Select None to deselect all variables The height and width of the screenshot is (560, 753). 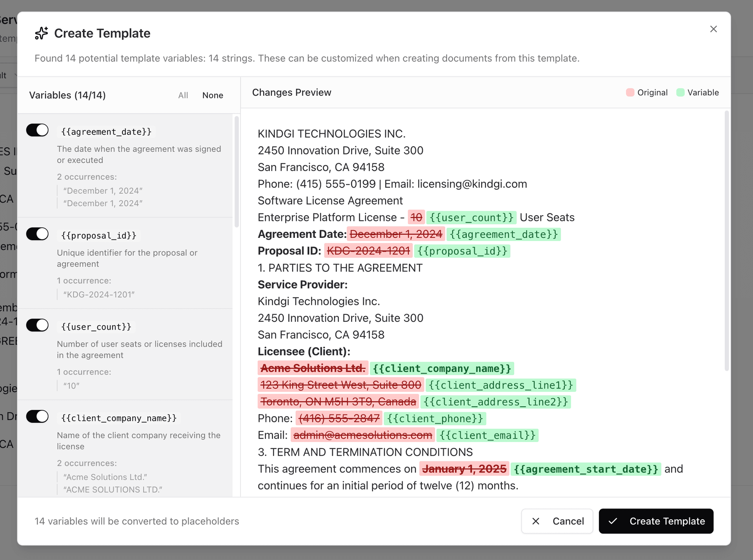[x=213, y=95]
